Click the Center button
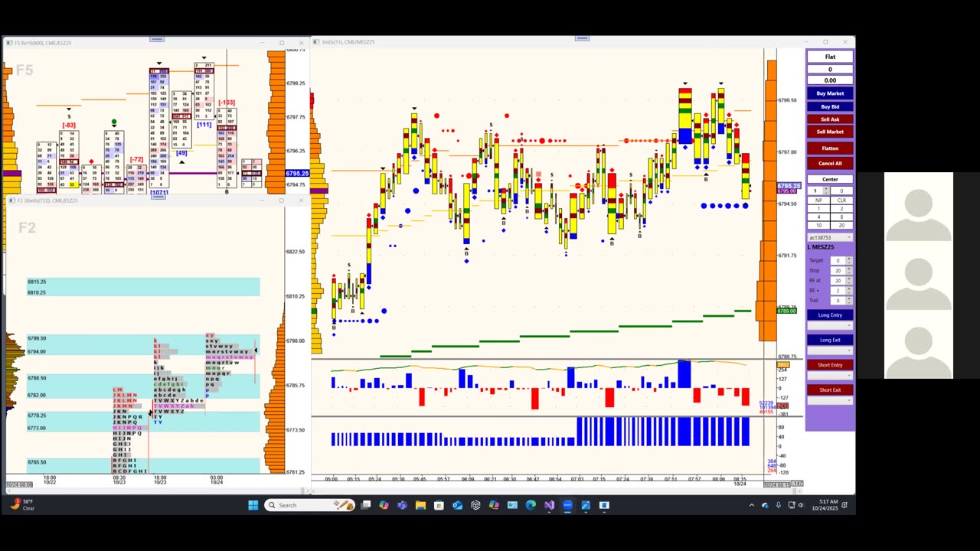The width and height of the screenshot is (980, 551). point(830,179)
